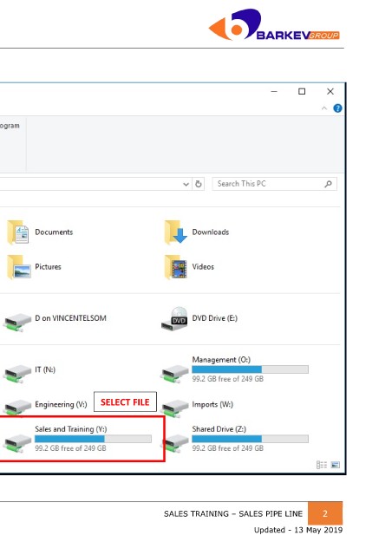Click into the Search This PC field
This screenshot has height=555, width=392.
click(274, 184)
